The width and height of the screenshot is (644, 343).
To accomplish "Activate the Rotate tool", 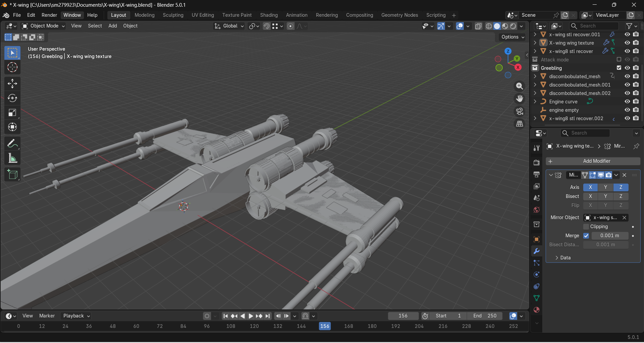I will tap(12, 98).
